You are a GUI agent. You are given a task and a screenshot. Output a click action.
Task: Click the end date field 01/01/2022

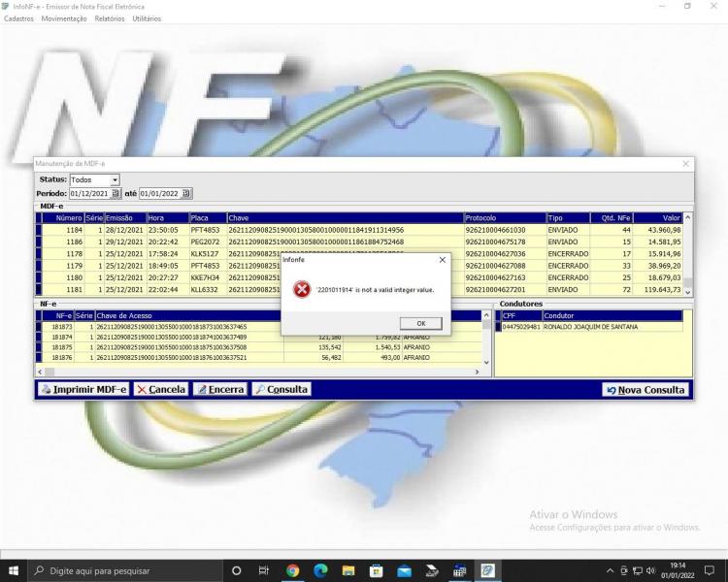pyautogui.click(x=160, y=194)
